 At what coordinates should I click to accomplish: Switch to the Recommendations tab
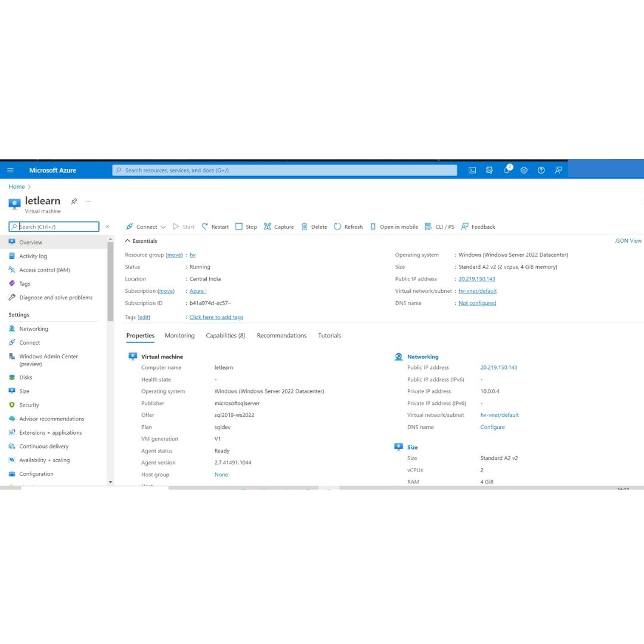coord(281,336)
